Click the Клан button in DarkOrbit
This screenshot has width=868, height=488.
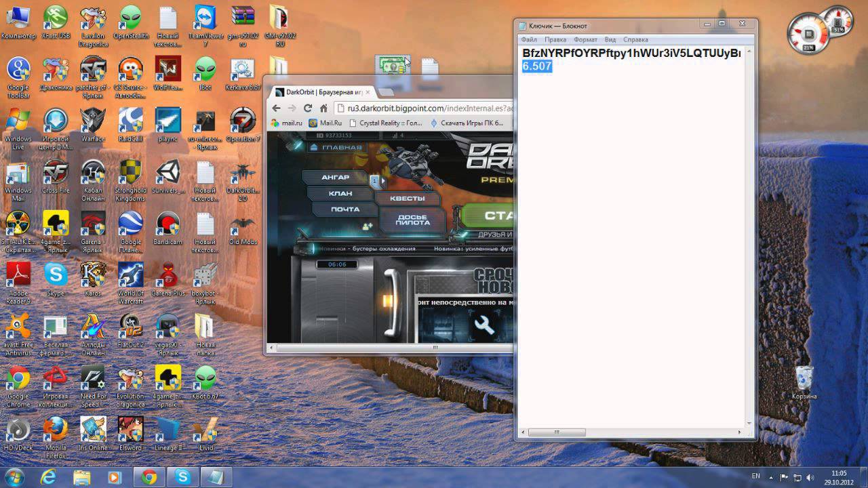340,193
